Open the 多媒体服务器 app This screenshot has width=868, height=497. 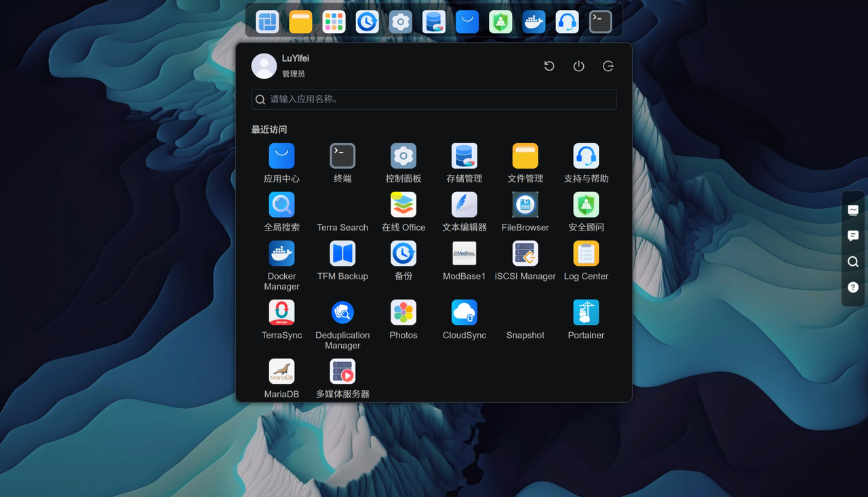pos(342,372)
